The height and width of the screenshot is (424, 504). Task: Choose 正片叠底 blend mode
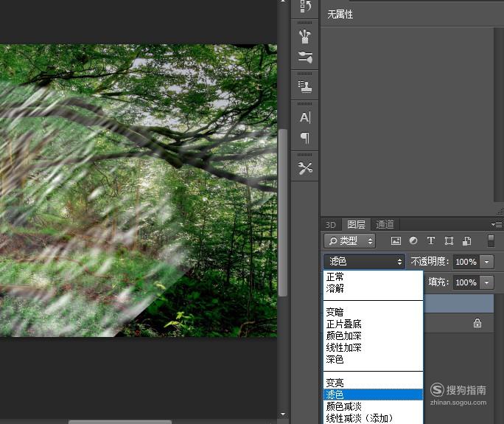[x=373, y=324]
